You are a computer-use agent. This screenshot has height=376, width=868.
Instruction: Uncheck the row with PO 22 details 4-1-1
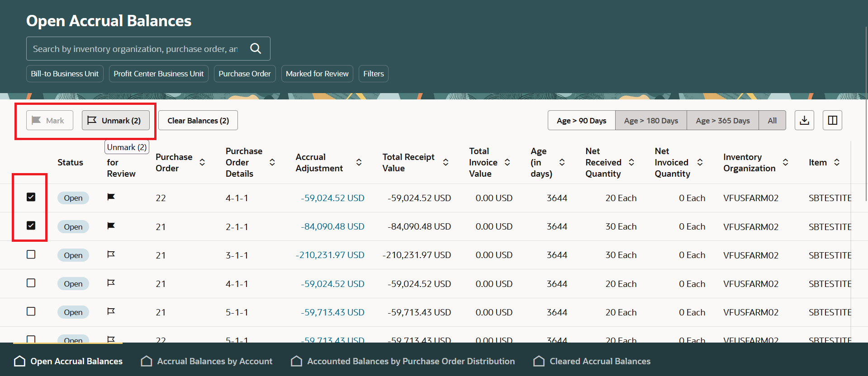point(31,197)
